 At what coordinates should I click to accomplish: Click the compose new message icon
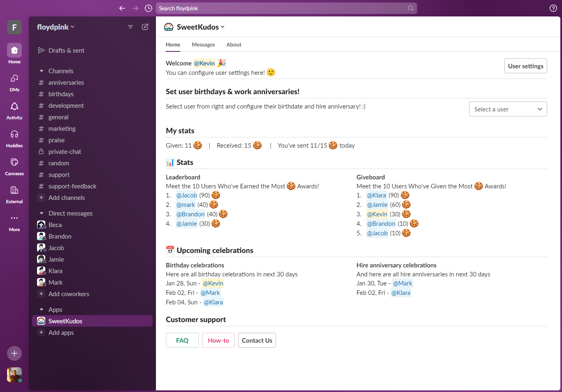145,27
